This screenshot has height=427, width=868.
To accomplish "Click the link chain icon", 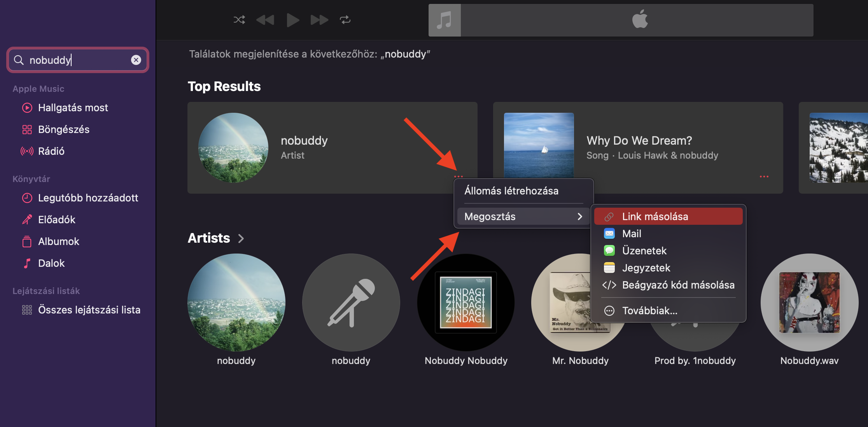I will click(609, 217).
